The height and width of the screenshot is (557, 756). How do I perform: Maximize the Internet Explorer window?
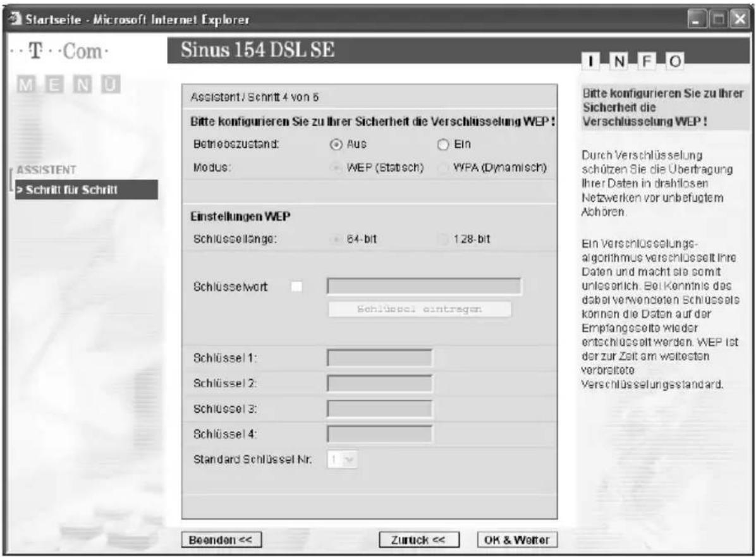(x=719, y=20)
